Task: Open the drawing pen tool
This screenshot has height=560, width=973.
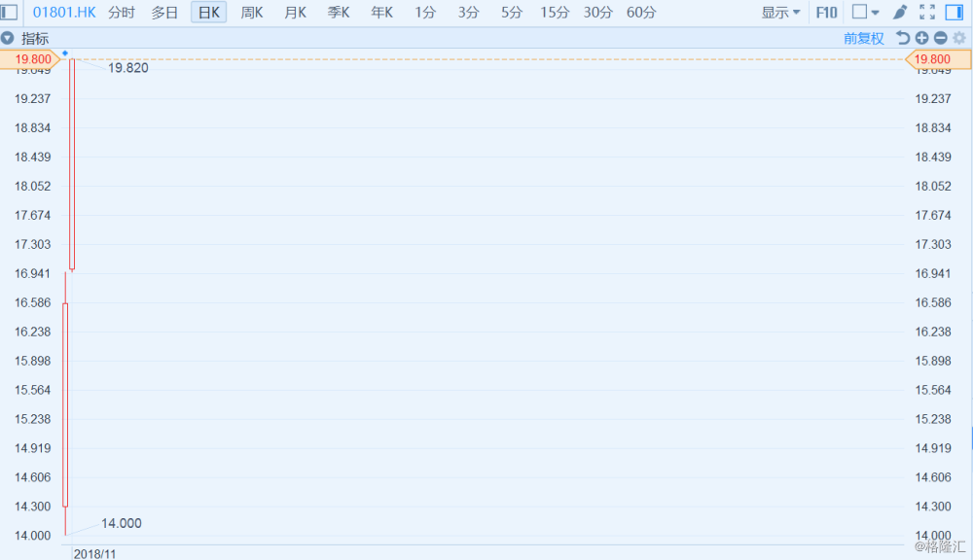Action: pyautogui.click(x=900, y=12)
